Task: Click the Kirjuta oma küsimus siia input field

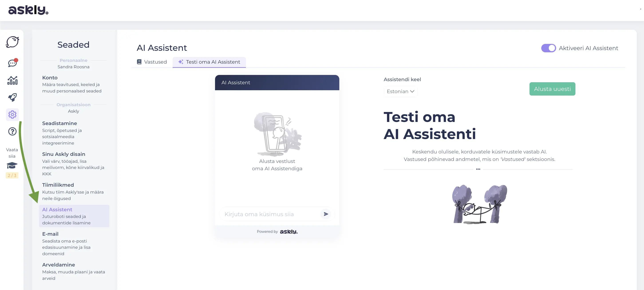Action: tap(267, 214)
